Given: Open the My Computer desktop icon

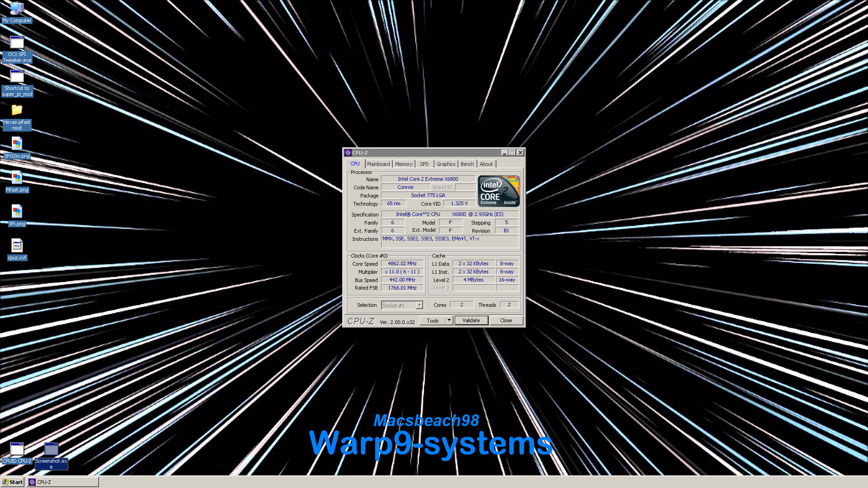Looking at the screenshot, I should 17,12.
